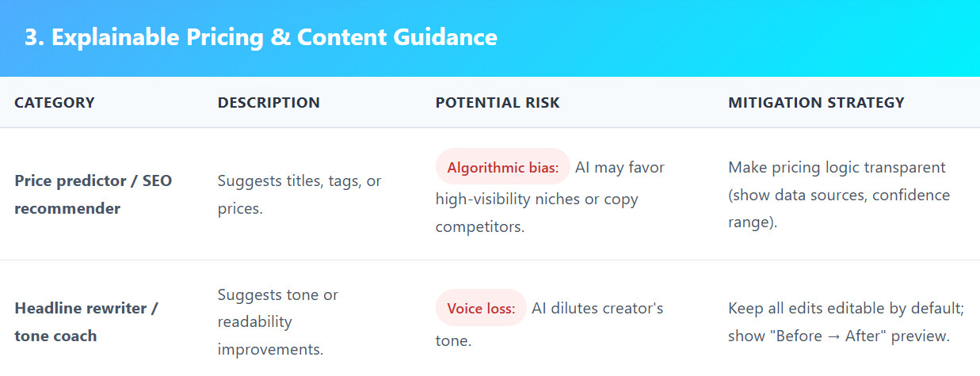This screenshot has width=980, height=376.
Task: Click the "AI dilutes creator's" risk text
Action: pyautogui.click(x=597, y=308)
